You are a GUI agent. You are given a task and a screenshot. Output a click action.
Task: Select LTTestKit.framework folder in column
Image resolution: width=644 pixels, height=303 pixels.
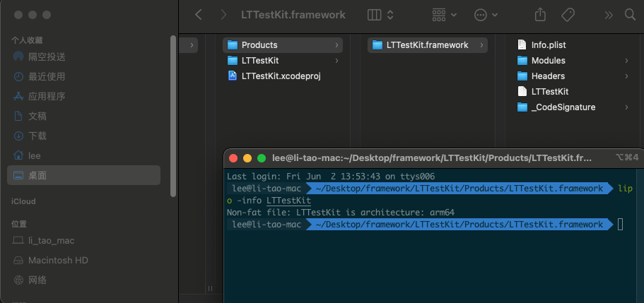coord(428,44)
